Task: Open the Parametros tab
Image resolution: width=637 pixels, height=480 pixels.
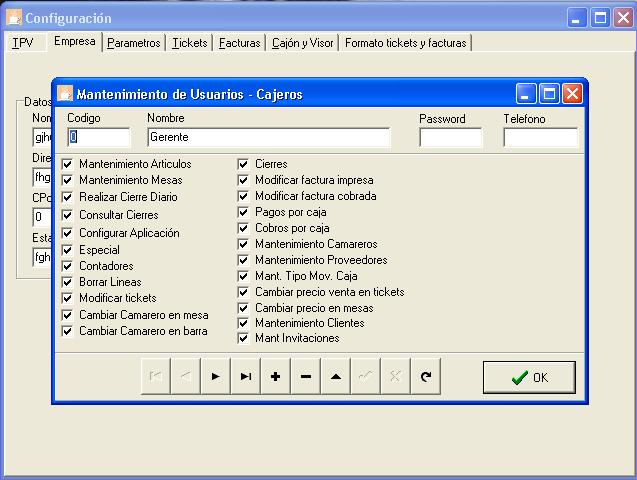Action: pyautogui.click(x=134, y=43)
